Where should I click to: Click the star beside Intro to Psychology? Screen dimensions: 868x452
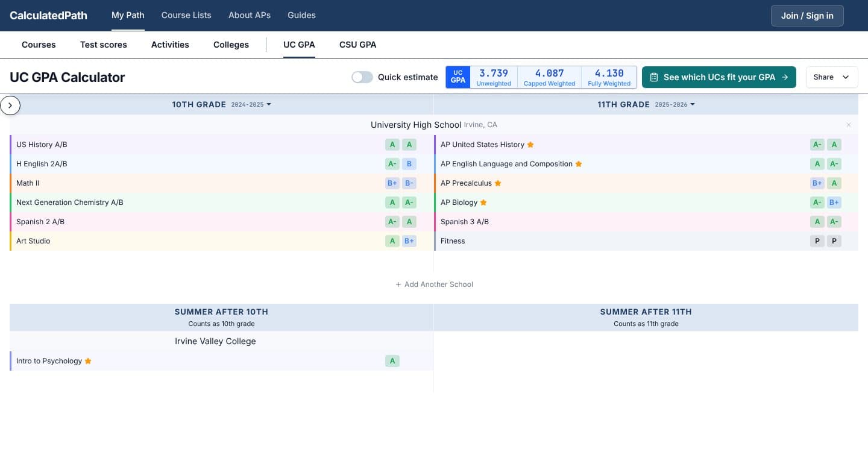coord(88,361)
